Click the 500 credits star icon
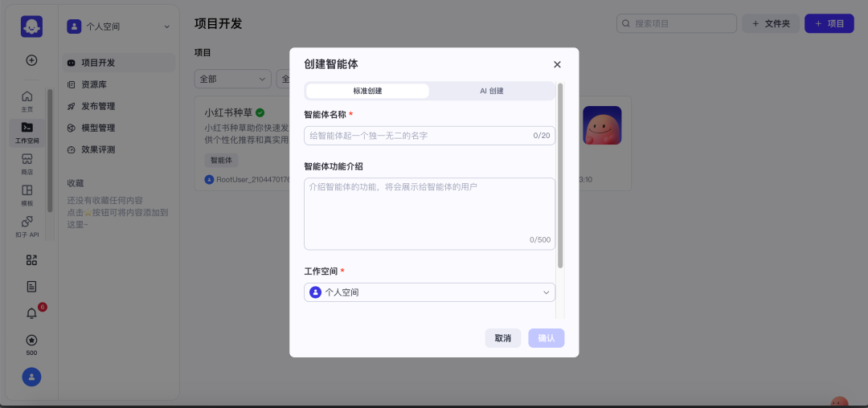The image size is (868, 408). click(31, 340)
